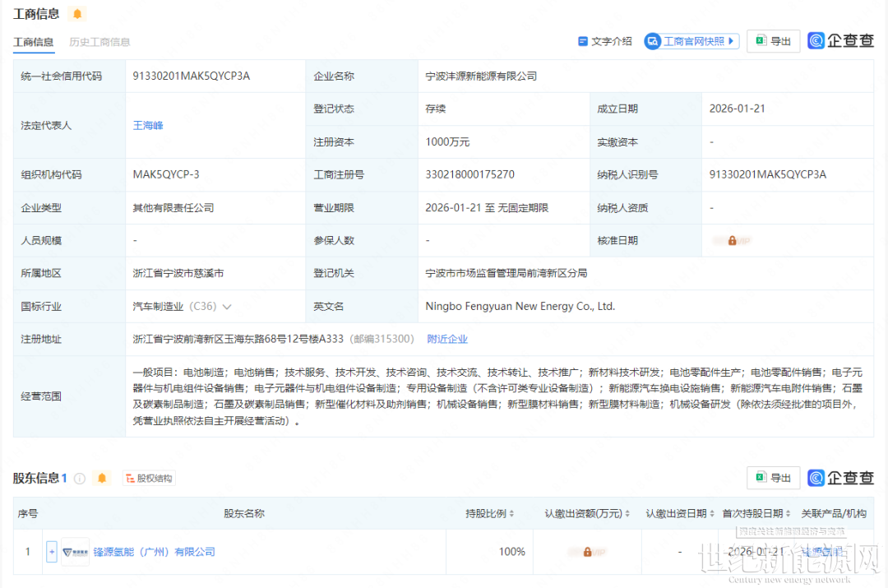Click the 锋源氢能 company logo thumbnail

(x=75, y=552)
